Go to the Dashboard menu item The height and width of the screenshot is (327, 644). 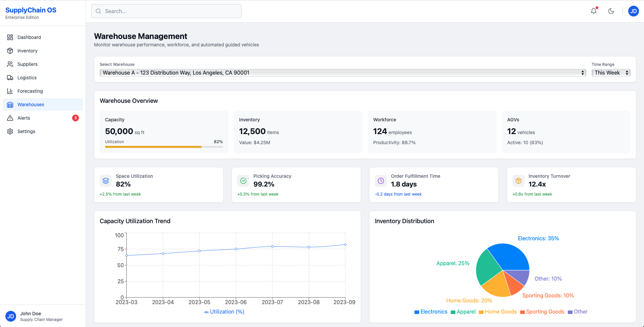[x=29, y=37]
